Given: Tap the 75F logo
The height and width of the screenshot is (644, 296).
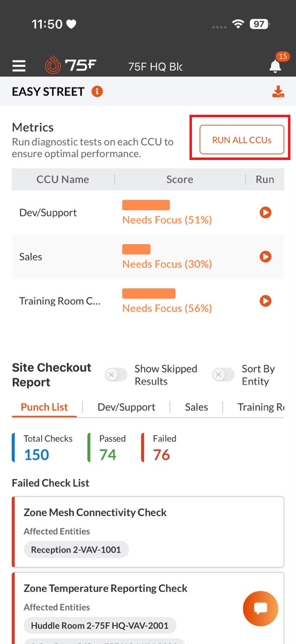Looking at the screenshot, I should pyautogui.click(x=70, y=65).
